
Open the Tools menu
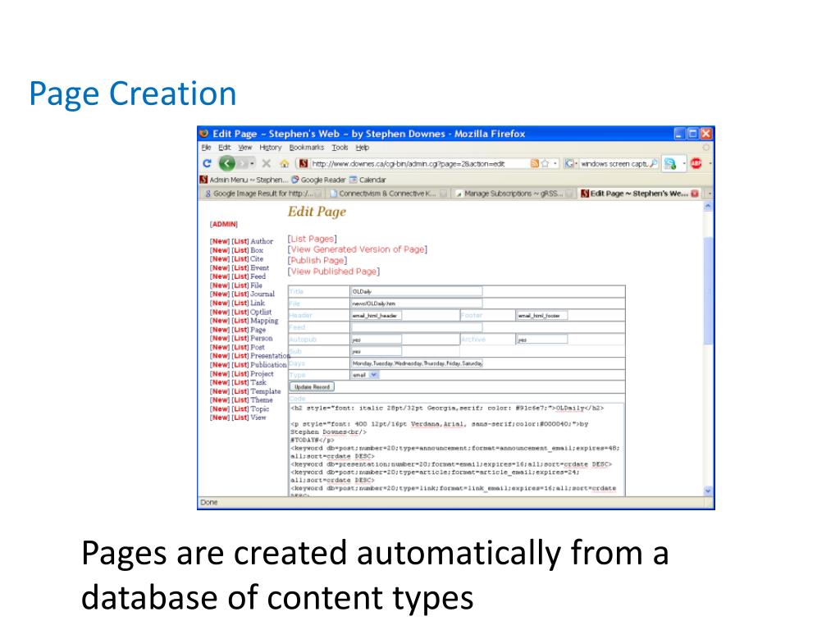point(340,148)
